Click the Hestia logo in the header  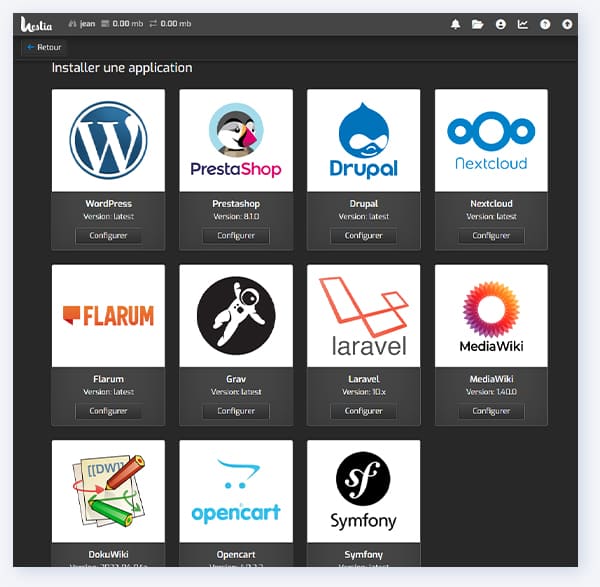(x=37, y=23)
